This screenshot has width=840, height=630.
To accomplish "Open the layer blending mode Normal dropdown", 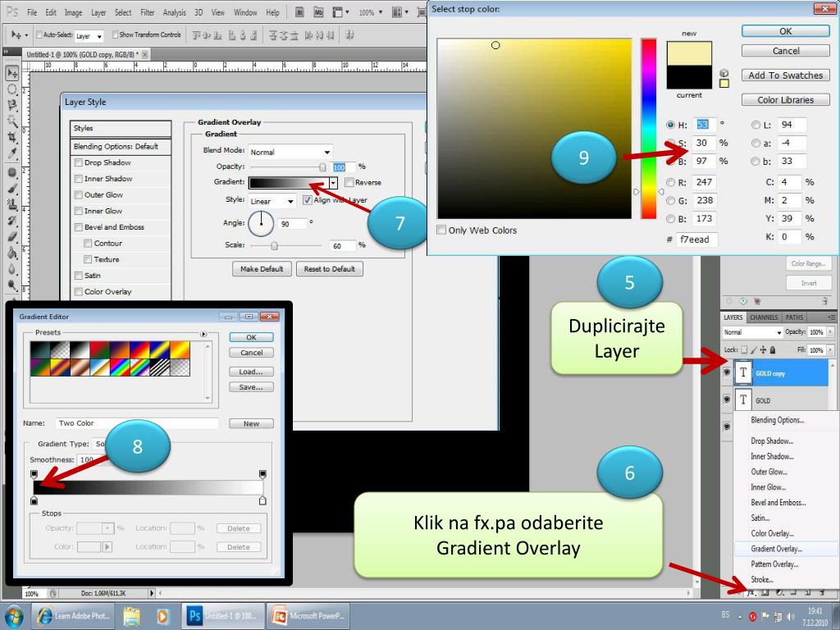I will pos(752,332).
